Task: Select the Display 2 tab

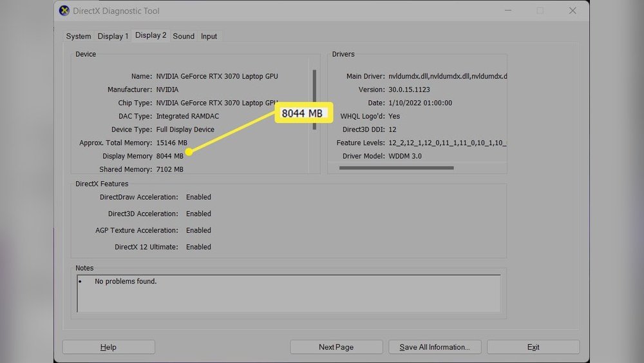Action: 151,35
